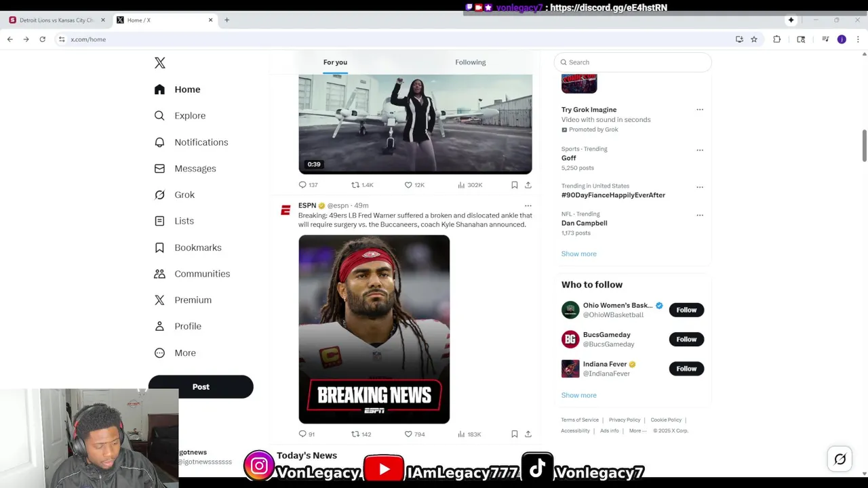Reply to the video post with 137 replies
This screenshot has height=488, width=868.
click(x=309, y=185)
